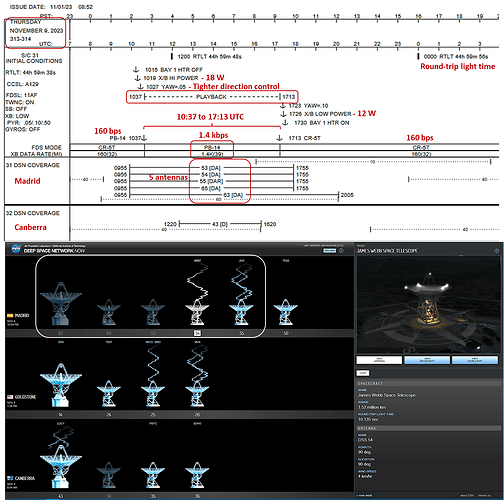Open the about DSN link

[x=468, y=496]
